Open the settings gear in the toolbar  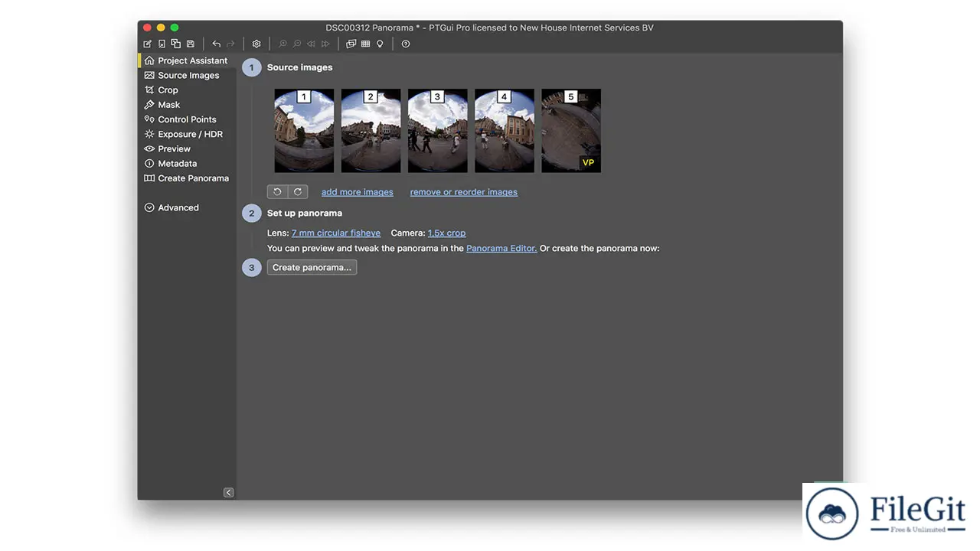pos(256,44)
